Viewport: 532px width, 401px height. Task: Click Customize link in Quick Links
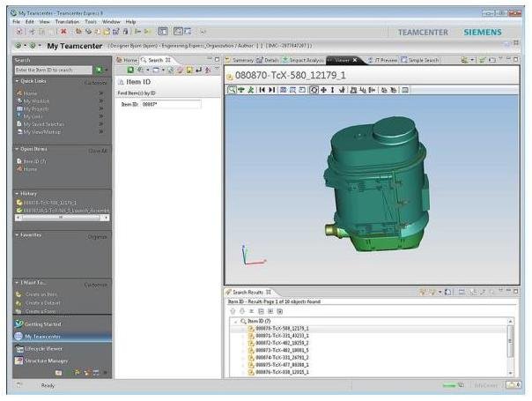tap(95, 83)
